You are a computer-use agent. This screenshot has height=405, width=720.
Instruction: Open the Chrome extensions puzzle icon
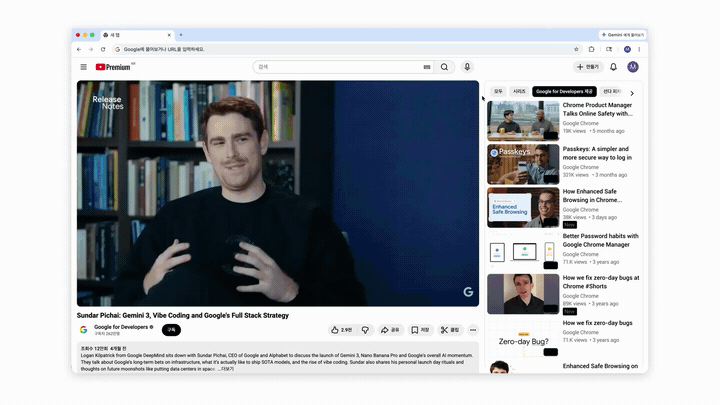click(591, 49)
